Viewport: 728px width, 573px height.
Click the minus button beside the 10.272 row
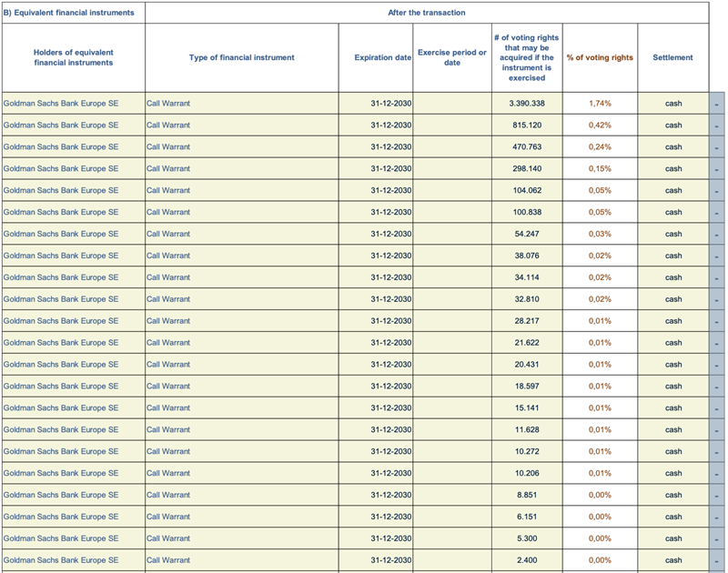coord(717,451)
